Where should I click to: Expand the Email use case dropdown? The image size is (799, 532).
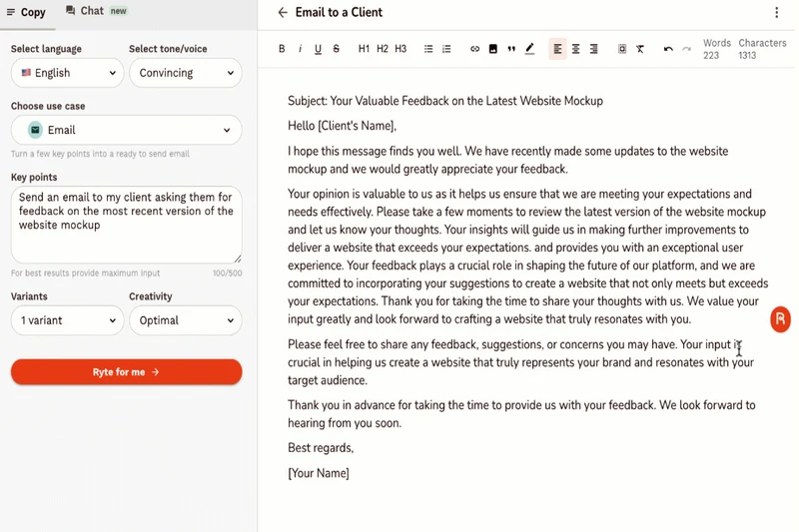[127, 130]
